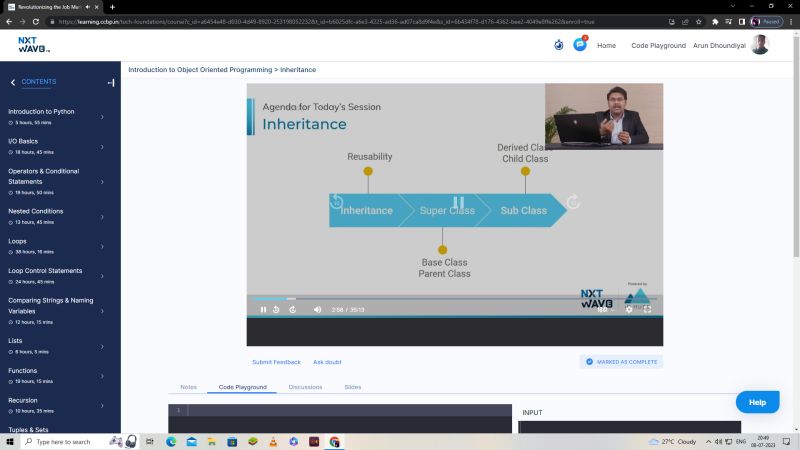Switch to Slides tab
Viewport: 800px width, 450px height.
click(353, 387)
